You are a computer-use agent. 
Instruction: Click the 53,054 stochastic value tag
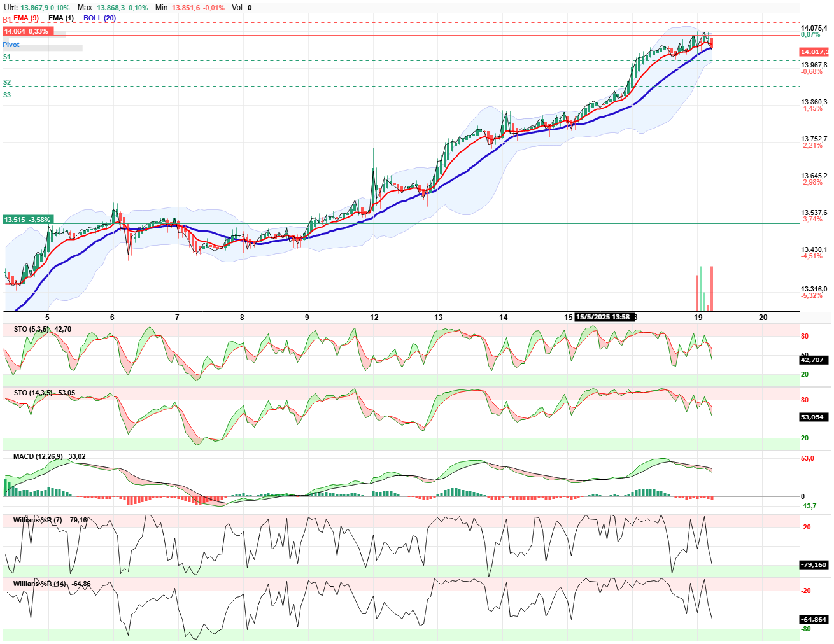pyautogui.click(x=813, y=417)
